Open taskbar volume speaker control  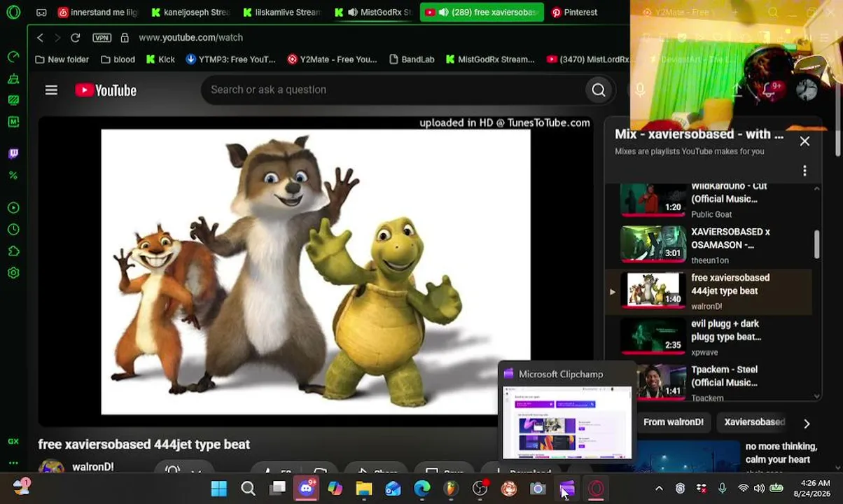(x=759, y=489)
